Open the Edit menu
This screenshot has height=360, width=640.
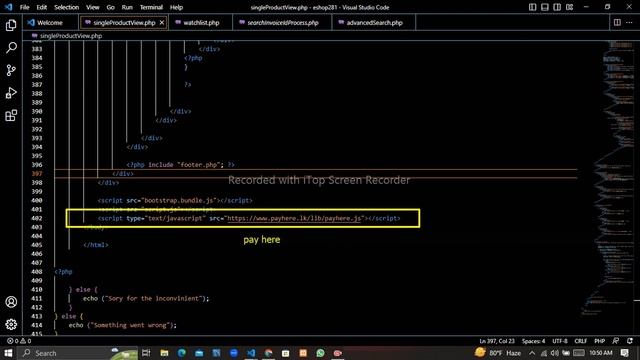(x=41, y=7)
